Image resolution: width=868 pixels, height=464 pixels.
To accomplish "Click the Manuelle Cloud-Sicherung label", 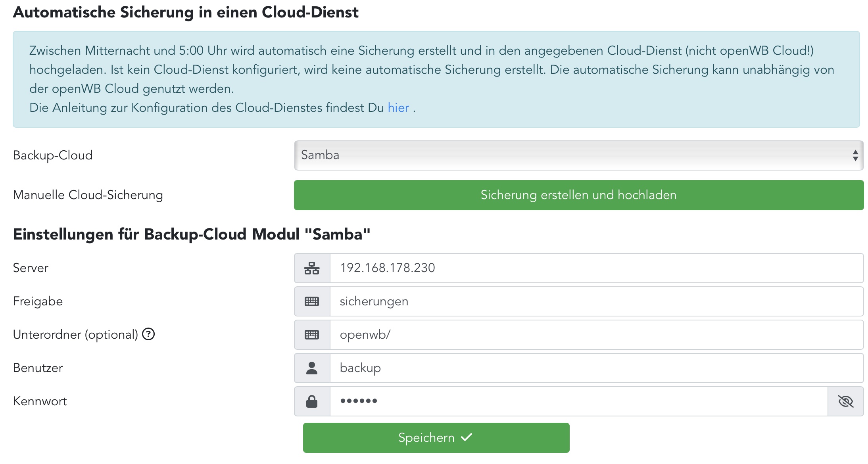I will [88, 195].
